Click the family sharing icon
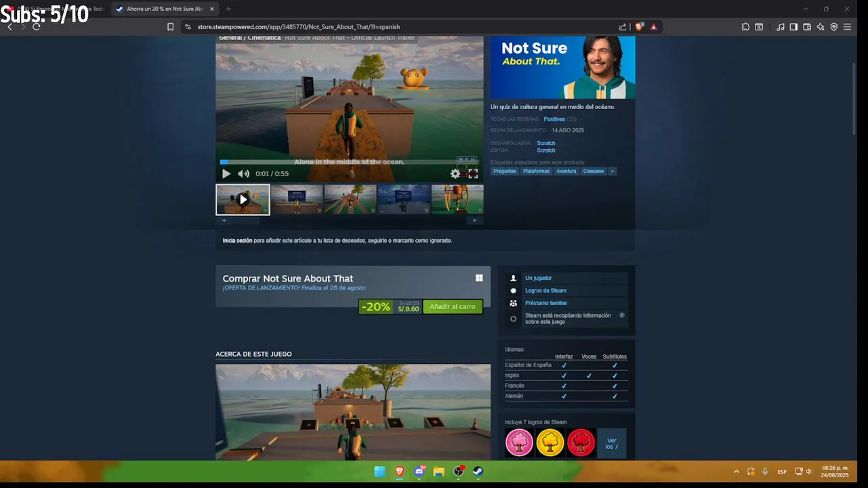The width and height of the screenshot is (868, 488). pos(513,303)
